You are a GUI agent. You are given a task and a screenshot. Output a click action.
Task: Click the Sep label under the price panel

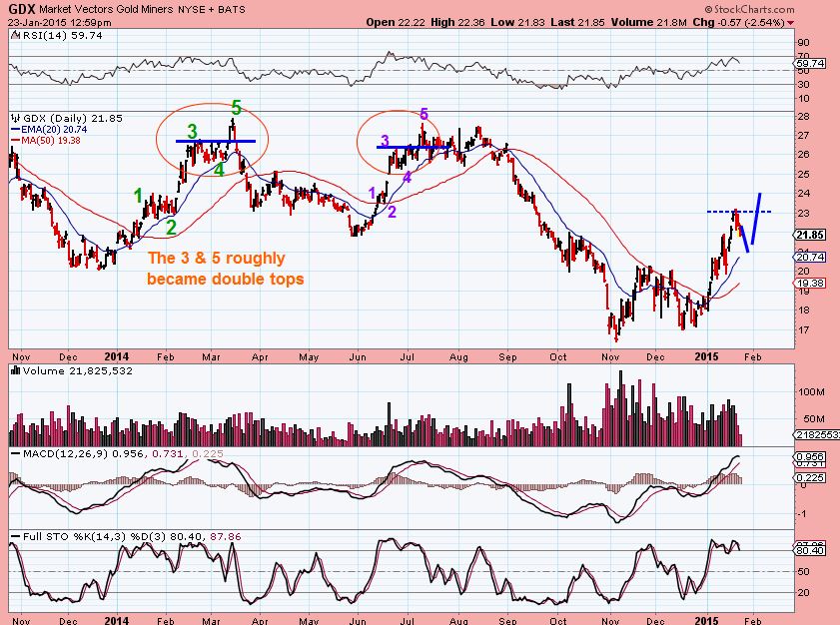[507, 357]
